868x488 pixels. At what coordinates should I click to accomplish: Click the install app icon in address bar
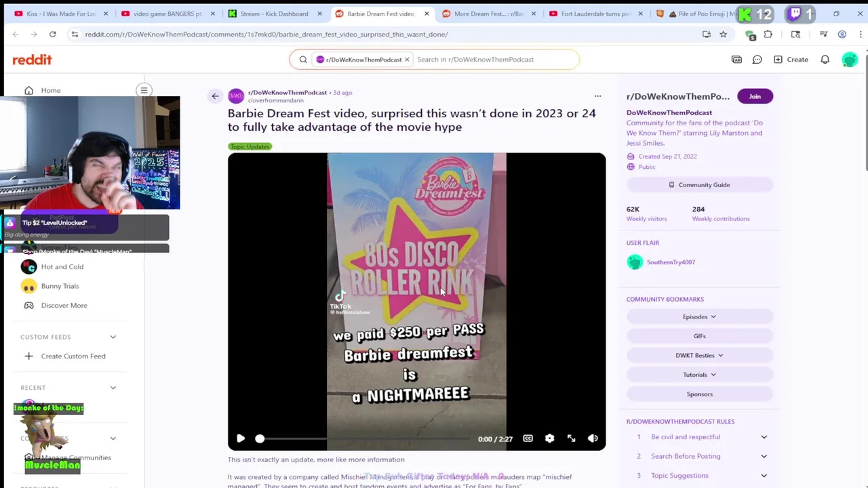(707, 34)
